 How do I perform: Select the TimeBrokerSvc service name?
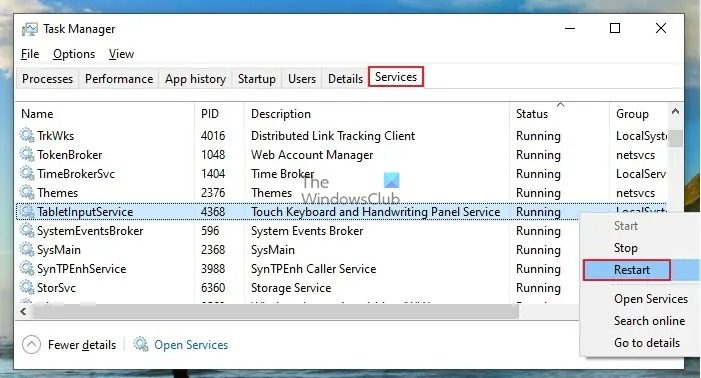76,173
